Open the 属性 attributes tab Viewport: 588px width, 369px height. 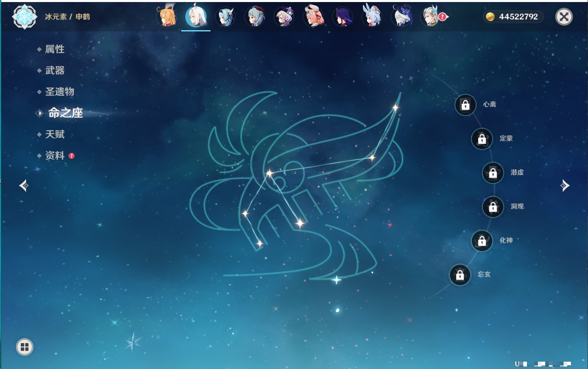click(55, 49)
